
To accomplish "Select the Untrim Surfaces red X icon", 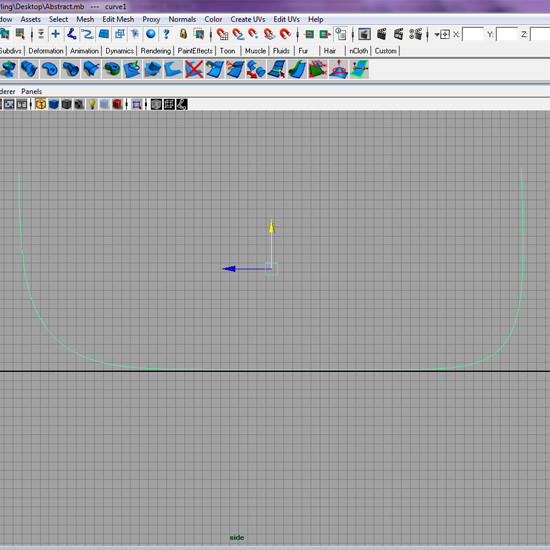I will click(x=194, y=69).
